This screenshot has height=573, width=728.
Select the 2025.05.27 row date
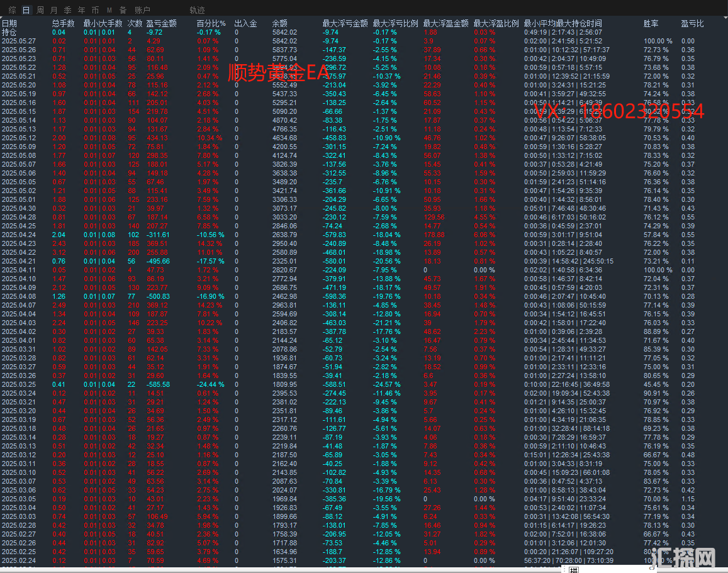(x=19, y=41)
